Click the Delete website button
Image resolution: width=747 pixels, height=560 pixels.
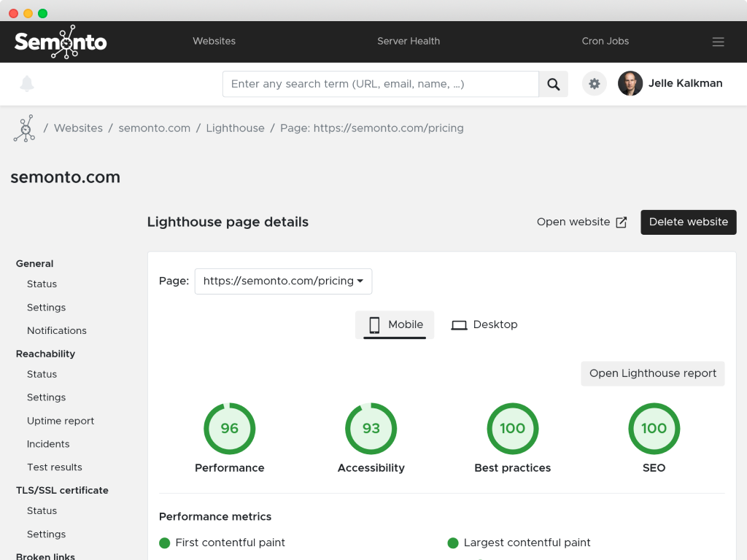tap(689, 222)
